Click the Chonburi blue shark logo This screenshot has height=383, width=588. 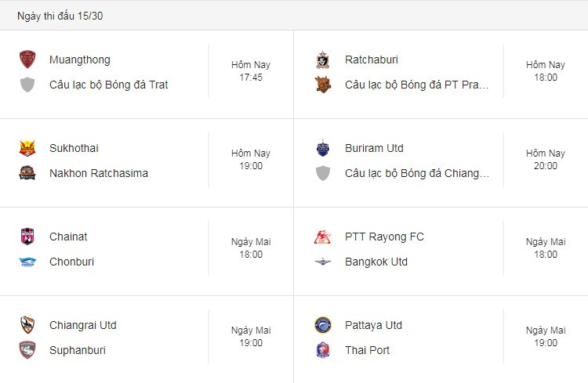tap(27, 262)
